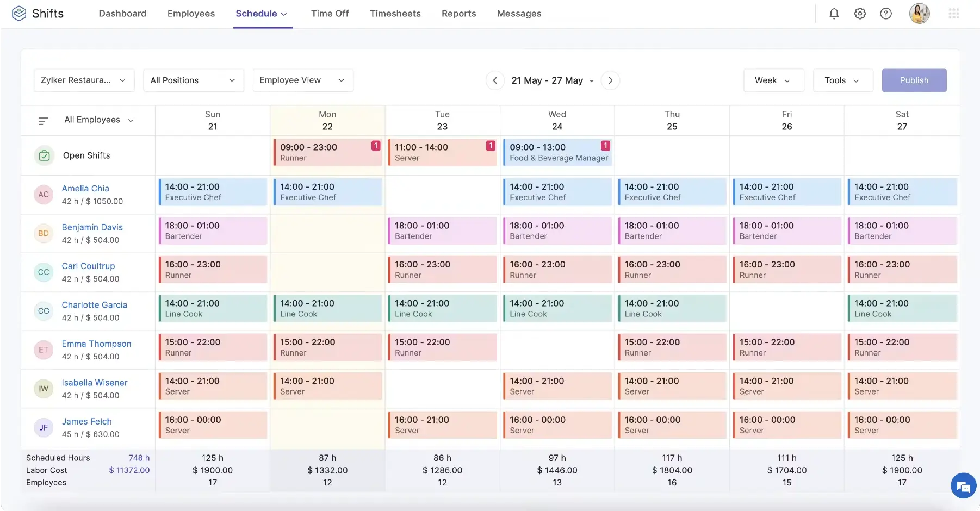The width and height of the screenshot is (980, 511).
Task: Click the red badge on Wednesday open shift
Action: 605,146
